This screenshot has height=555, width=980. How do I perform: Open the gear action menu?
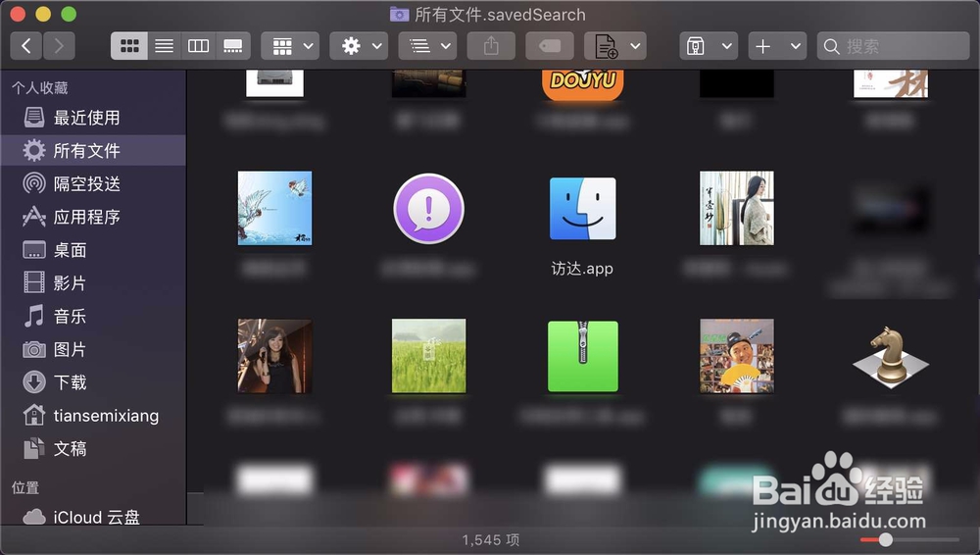pyautogui.click(x=359, y=46)
